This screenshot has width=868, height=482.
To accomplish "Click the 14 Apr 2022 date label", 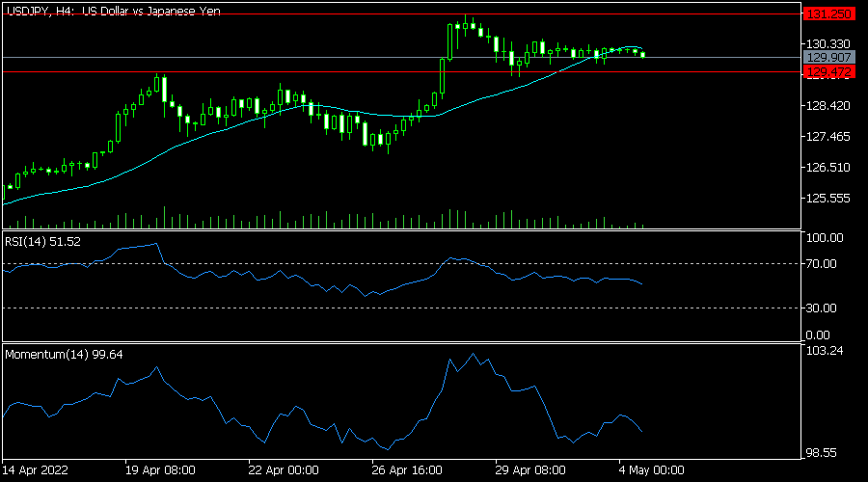I will [x=36, y=470].
